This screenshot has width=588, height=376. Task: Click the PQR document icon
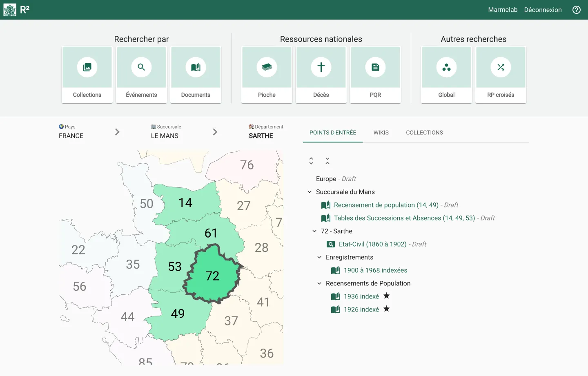click(375, 67)
